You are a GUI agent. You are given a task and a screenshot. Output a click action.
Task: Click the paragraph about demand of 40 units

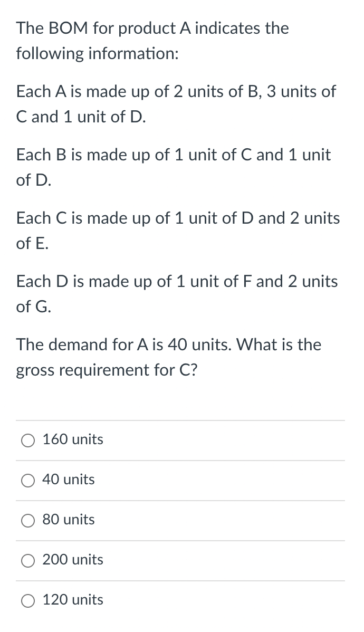pyautogui.click(x=169, y=357)
